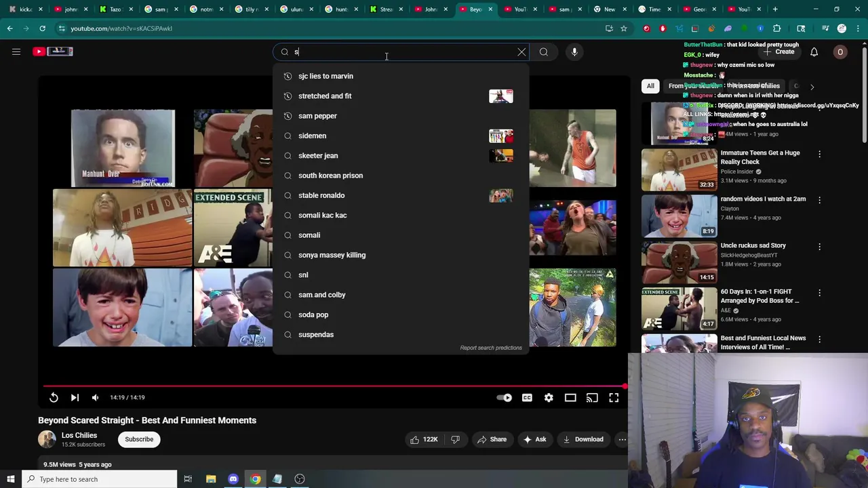Open the account avatar menu

pos(840,52)
